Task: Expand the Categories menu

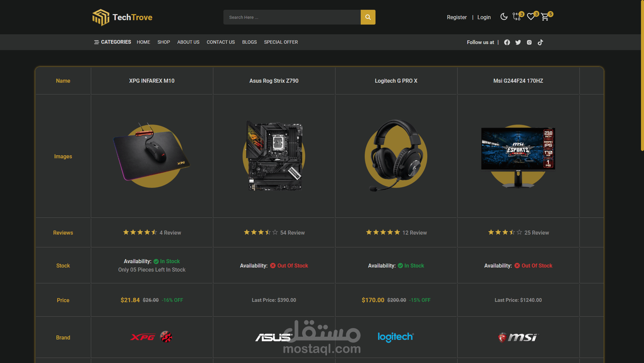Action: [x=113, y=42]
